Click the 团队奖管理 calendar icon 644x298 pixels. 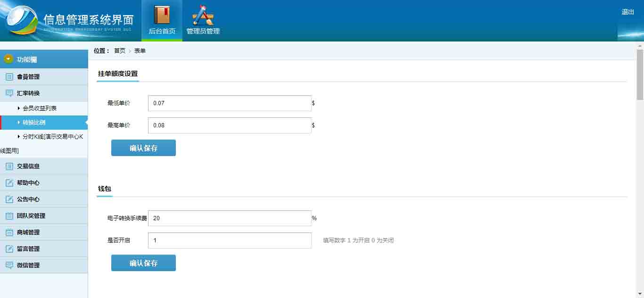(9, 216)
